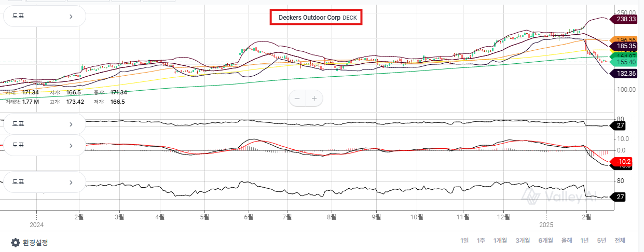The height and width of the screenshot is (252, 644).
Task: Switch chart to 1년 range
Action: pos(585,241)
